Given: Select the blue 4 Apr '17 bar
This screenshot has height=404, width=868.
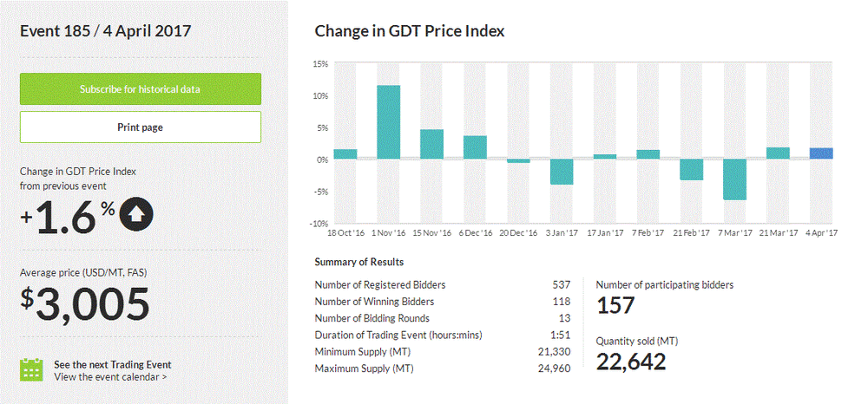Looking at the screenshot, I should (x=821, y=153).
